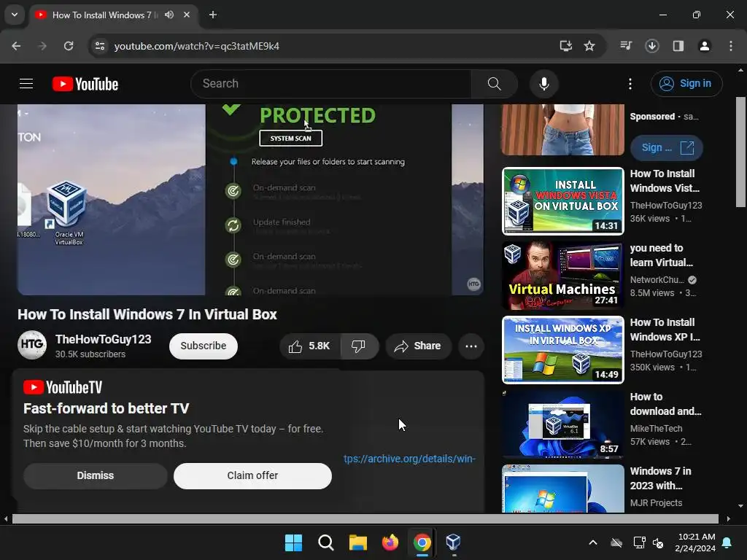Open MikeTheTech download video thumbnail
The width and height of the screenshot is (747, 560).
pyautogui.click(x=562, y=424)
